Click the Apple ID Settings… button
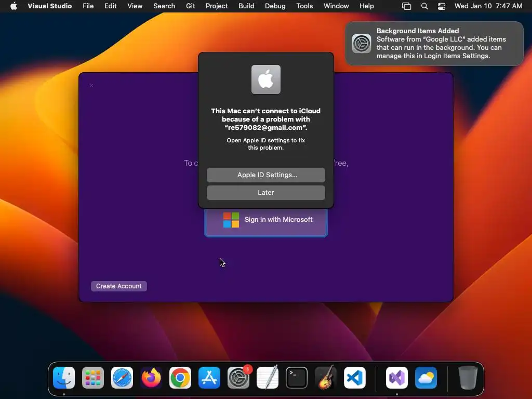Screen dimensions: 532x399 [266, 175]
